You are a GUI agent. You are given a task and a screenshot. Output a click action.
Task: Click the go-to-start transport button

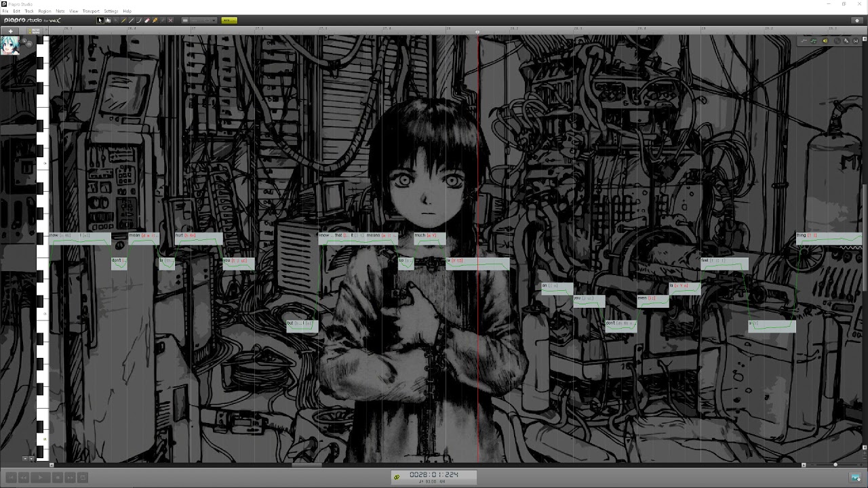[x=11, y=477]
